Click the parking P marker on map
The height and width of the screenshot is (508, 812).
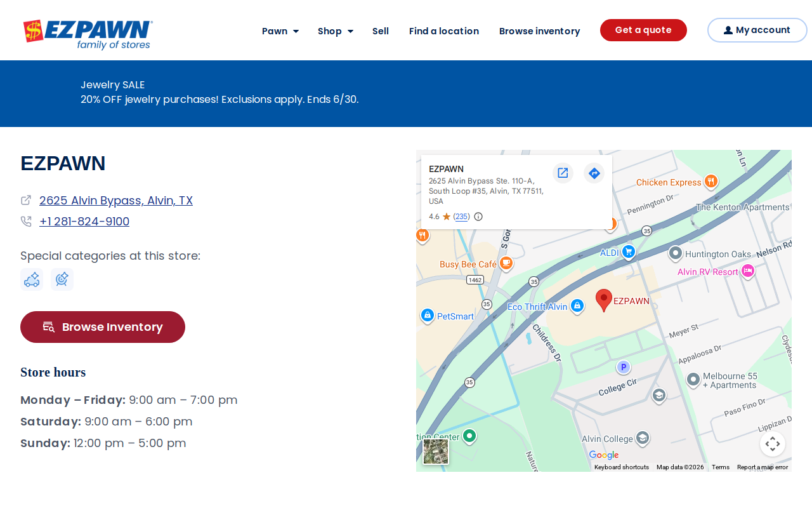point(624,367)
